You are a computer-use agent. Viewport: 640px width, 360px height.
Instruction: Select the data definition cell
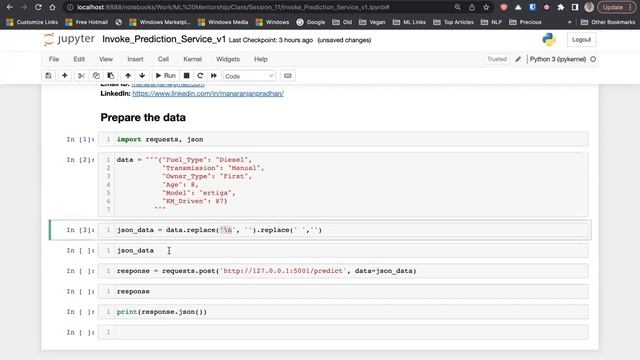343,184
